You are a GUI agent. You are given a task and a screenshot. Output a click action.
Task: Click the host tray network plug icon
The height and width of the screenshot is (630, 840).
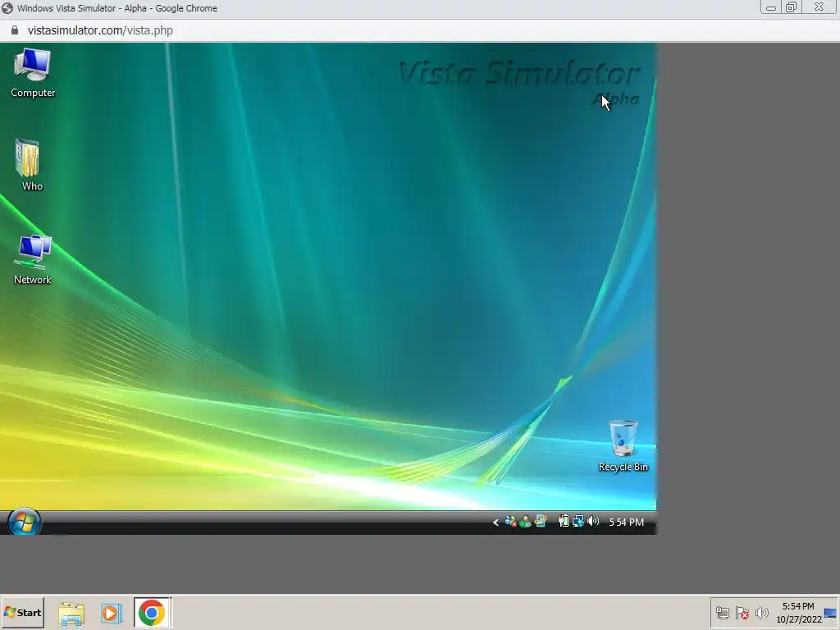pyautogui.click(x=723, y=613)
